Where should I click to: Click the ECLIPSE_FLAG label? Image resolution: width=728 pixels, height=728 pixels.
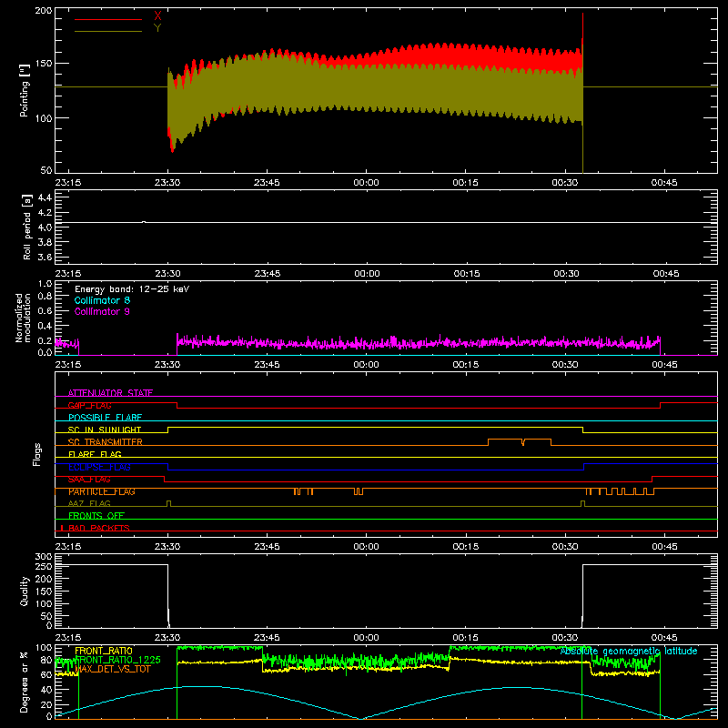(100, 467)
